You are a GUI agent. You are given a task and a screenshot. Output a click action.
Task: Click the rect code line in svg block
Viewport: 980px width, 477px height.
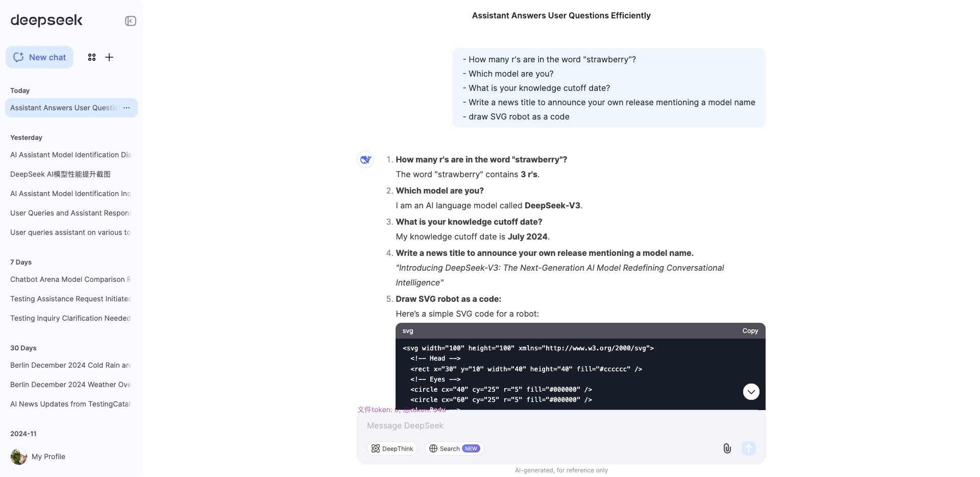[526, 369]
